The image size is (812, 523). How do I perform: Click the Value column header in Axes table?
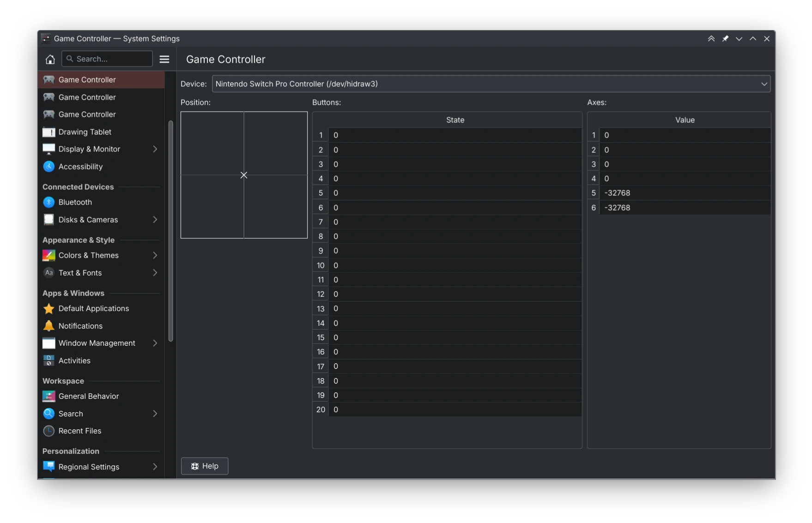click(x=685, y=120)
